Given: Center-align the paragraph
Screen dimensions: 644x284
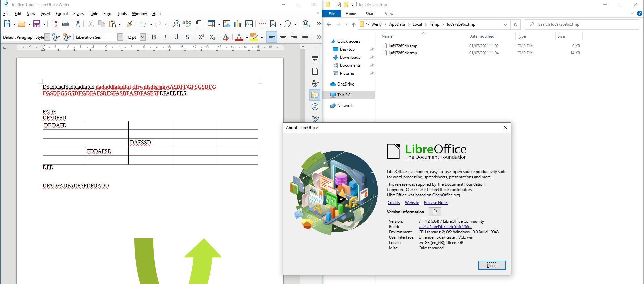Looking at the screenshot, I should pos(283,37).
